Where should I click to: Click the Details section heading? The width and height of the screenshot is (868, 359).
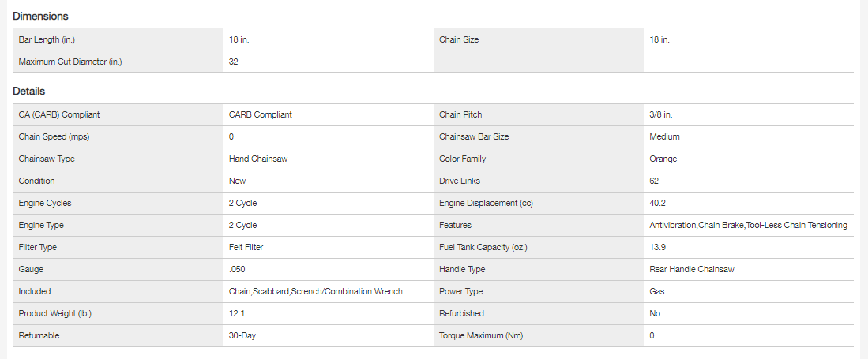pos(29,92)
